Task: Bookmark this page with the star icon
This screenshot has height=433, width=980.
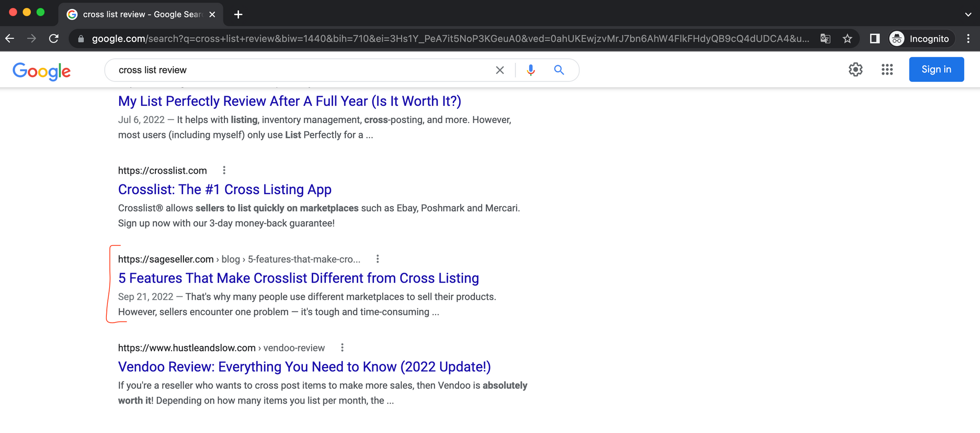Action: click(x=847, y=38)
